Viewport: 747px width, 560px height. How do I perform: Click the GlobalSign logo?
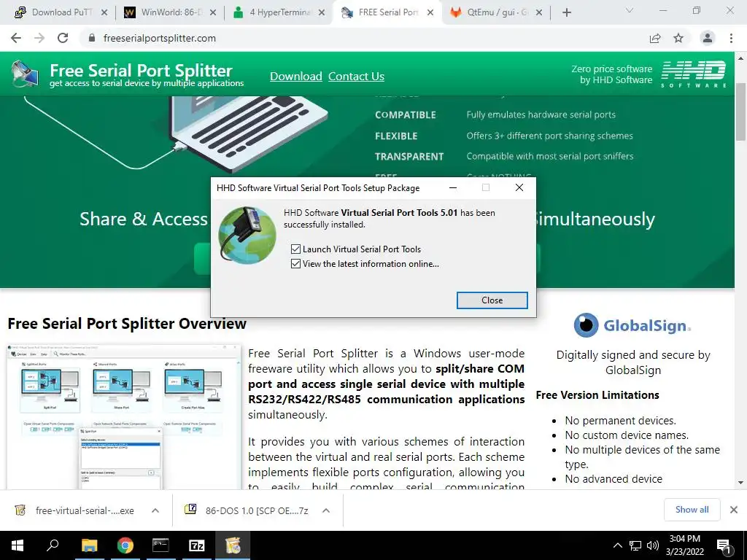pyautogui.click(x=632, y=325)
